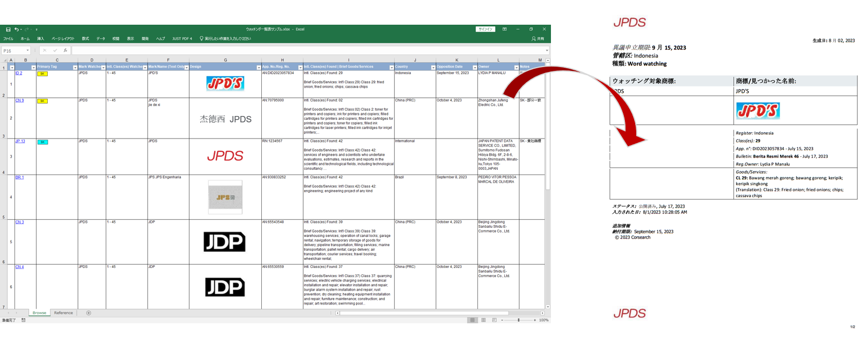Screen dimensions: 868x348
Task: Open the Intl. Class(es) Watched filter dropdown
Action: [145, 68]
